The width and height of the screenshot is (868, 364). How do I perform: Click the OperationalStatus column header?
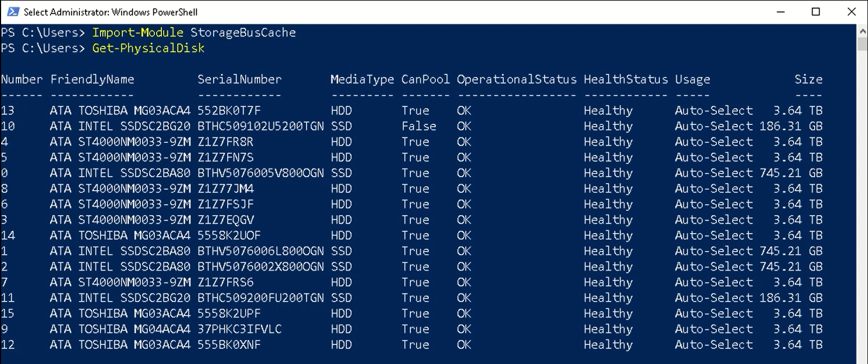(x=516, y=80)
